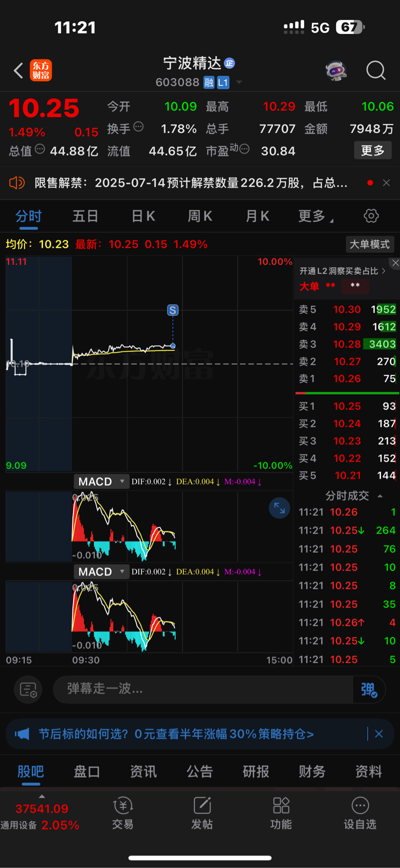Open the robot assistant icon

coord(336,70)
